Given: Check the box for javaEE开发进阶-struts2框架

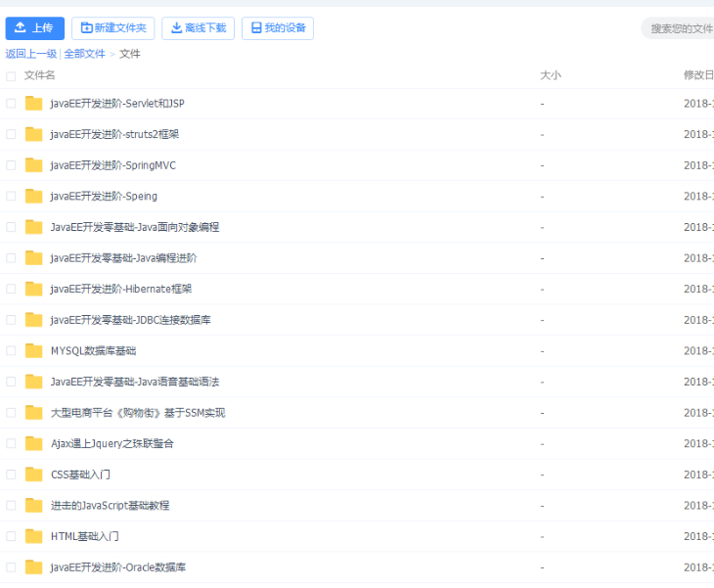Looking at the screenshot, I should tap(11, 134).
